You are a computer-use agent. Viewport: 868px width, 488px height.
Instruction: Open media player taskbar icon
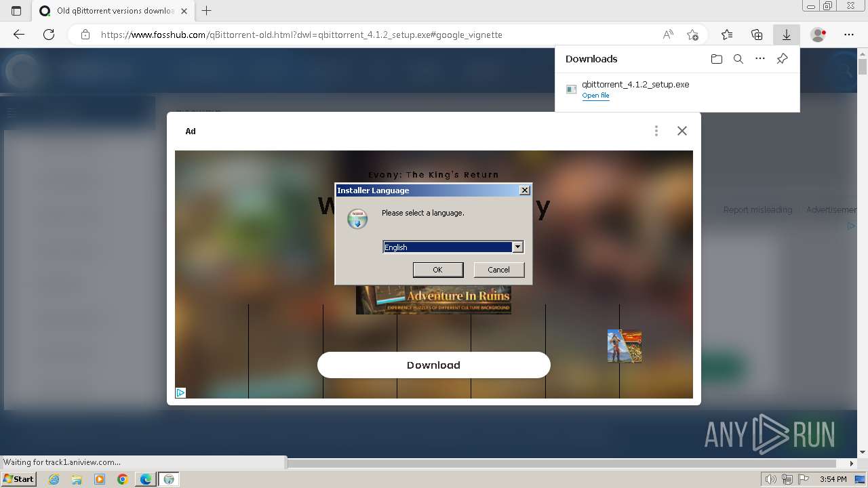pyautogui.click(x=100, y=479)
